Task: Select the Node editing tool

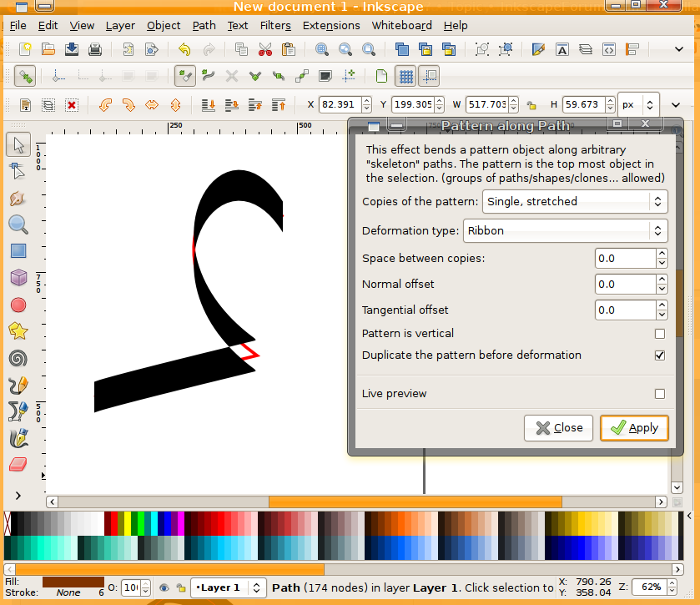Action: [x=18, y=170]
